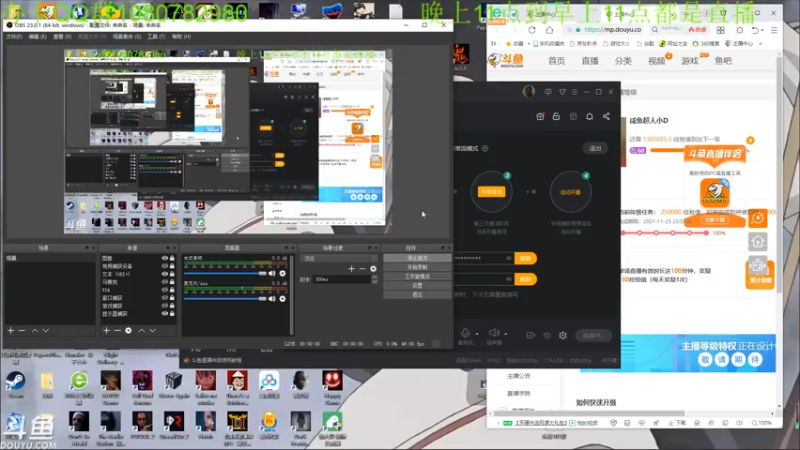Remove scene transition with minus icon

tap(362, 268)
